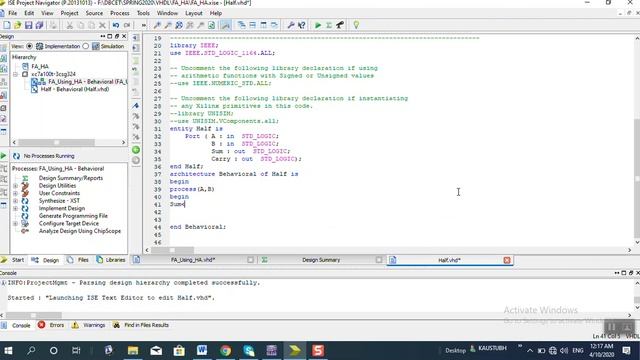The height and width of the screenshot is (360, 640).
Task: Open the Layout menu
Action: click(x=193, y=13)
